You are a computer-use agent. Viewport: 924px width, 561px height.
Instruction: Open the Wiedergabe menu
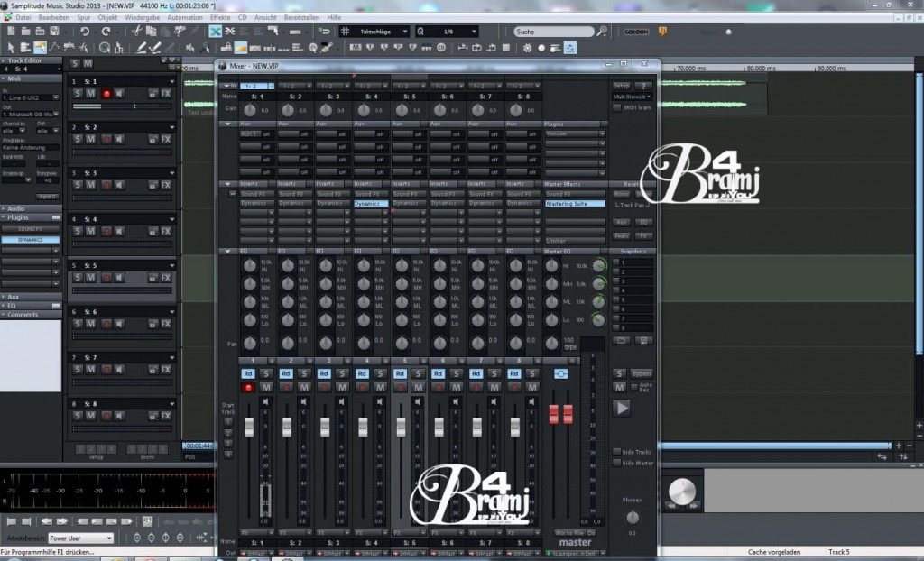click(142, 18)
